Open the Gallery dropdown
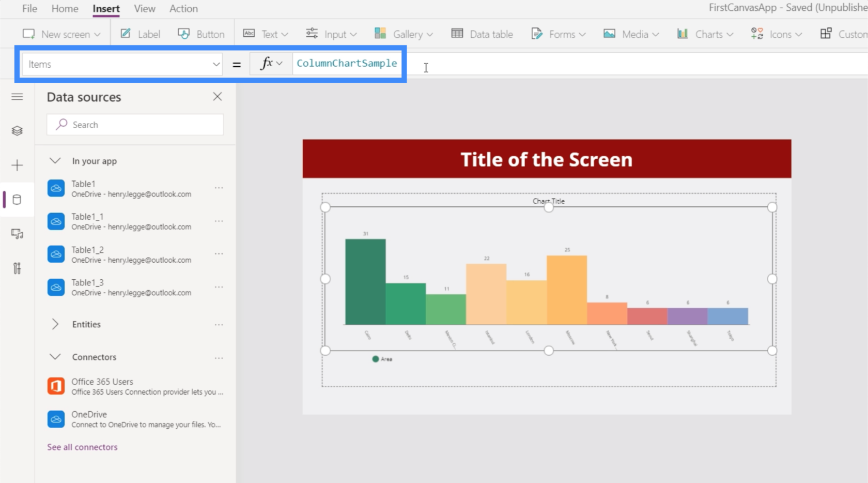The height and width of the screenshot is (483, 868). (x=404, y=34)
